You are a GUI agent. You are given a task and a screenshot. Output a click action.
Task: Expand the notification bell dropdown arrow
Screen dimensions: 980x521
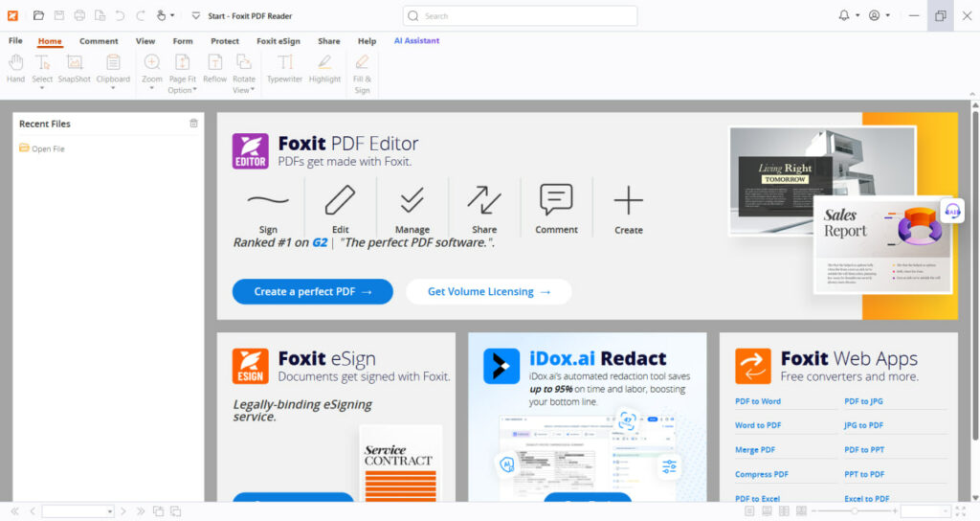(x=857, y=15)
